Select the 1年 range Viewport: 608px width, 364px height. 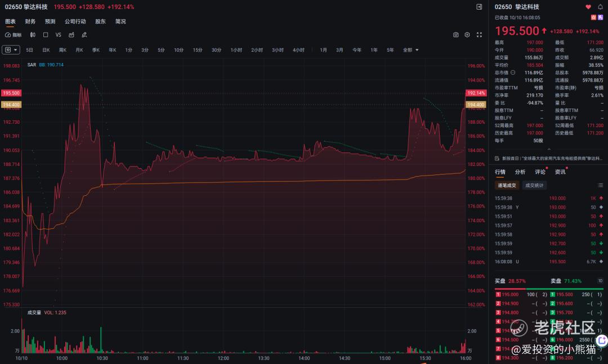[x=374, y=50]
